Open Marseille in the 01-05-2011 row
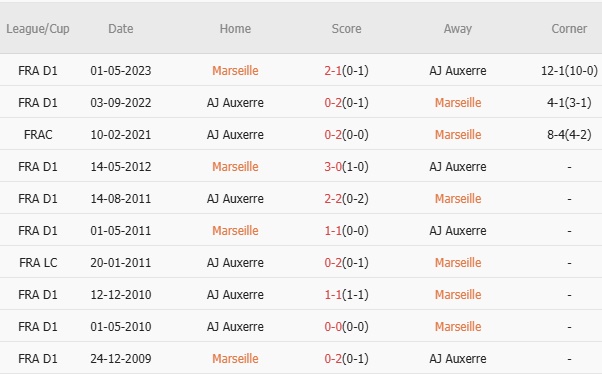Screen dimensions: 602x374 tap(235, 231)
